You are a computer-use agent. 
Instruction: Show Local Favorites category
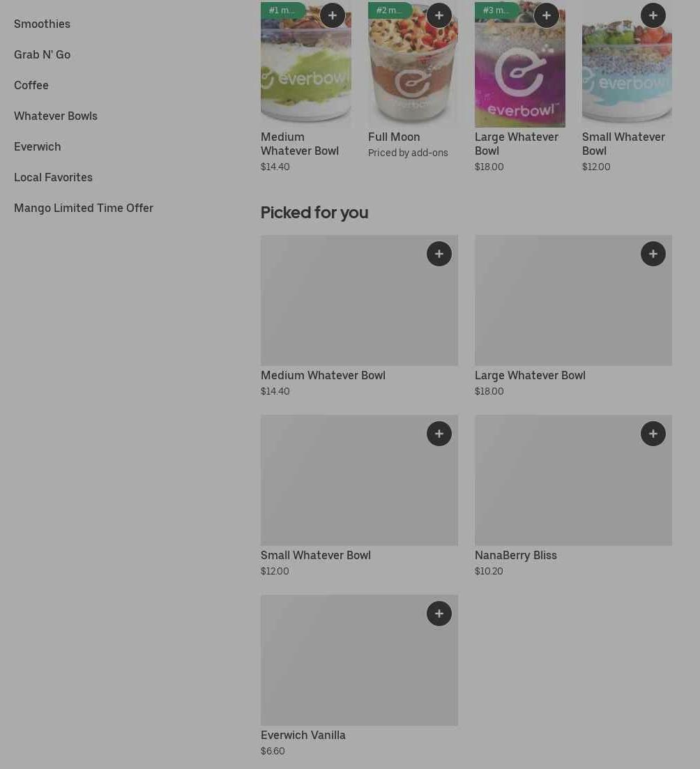(53, 177)
